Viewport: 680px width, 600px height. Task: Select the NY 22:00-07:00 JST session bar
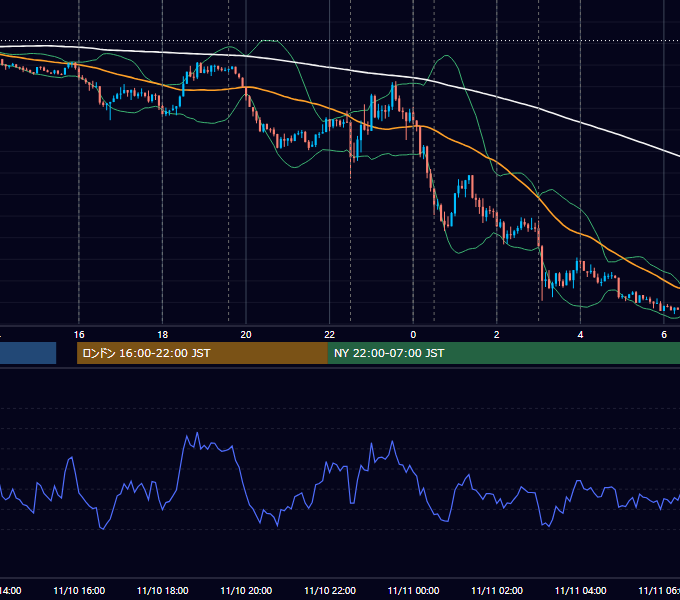503,353
